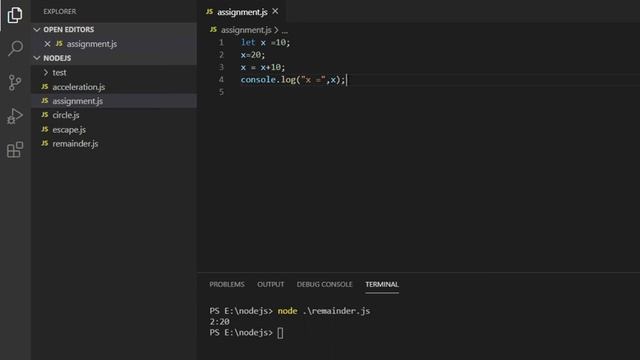Switch to the Output panel tab
This screenshot has height=360, width=640.
pyautogui.click(x=271, y=284)
